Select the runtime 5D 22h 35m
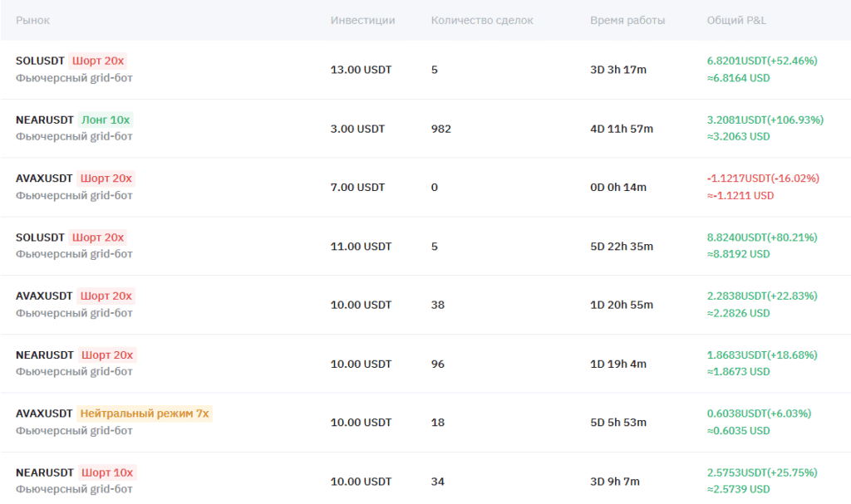851x504 pixels. point(622,247)
